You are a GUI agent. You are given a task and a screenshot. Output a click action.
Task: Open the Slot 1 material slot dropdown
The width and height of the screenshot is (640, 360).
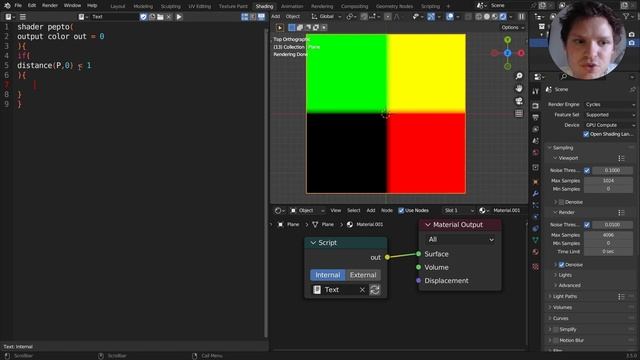(x=459, y=211)
